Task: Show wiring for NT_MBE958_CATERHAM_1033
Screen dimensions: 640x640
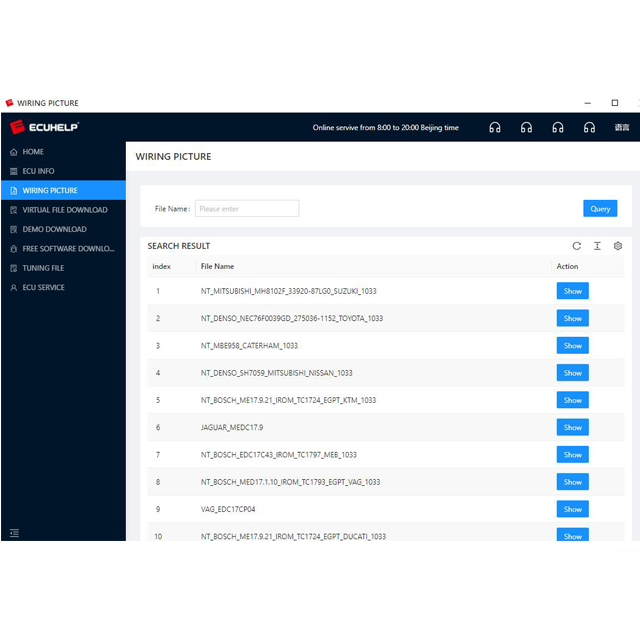Action: coord(572,346)
